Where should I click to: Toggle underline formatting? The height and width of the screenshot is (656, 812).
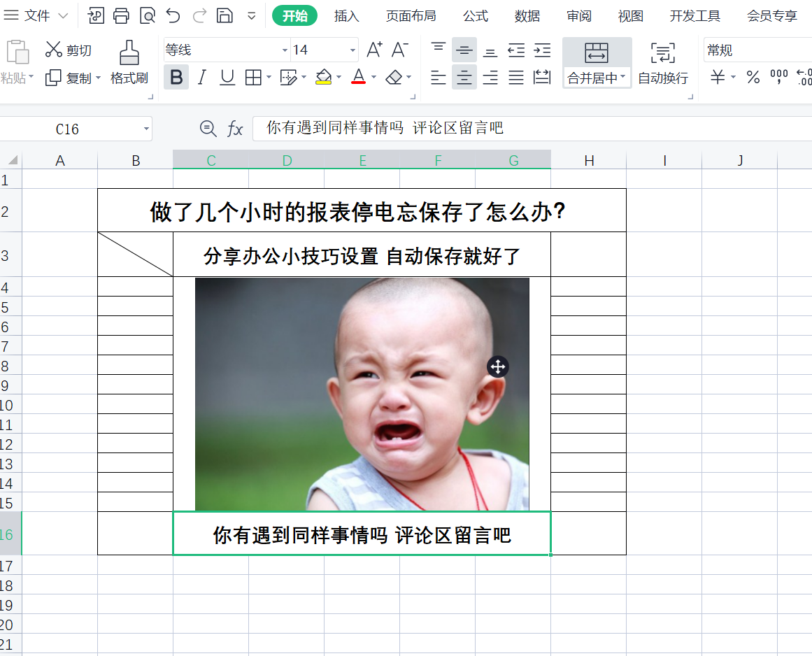227,77
